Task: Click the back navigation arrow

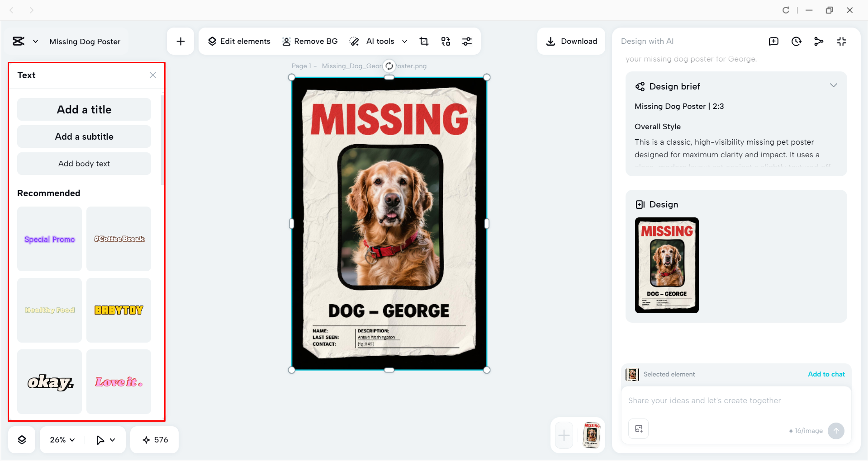Action: pyautogui.click(x=12, y=10)
